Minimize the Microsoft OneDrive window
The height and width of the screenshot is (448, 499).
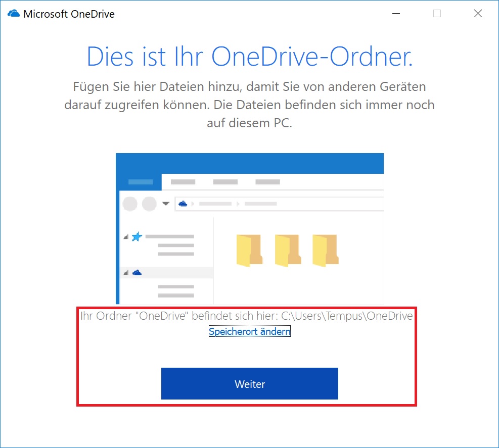[x=396, y=13]
